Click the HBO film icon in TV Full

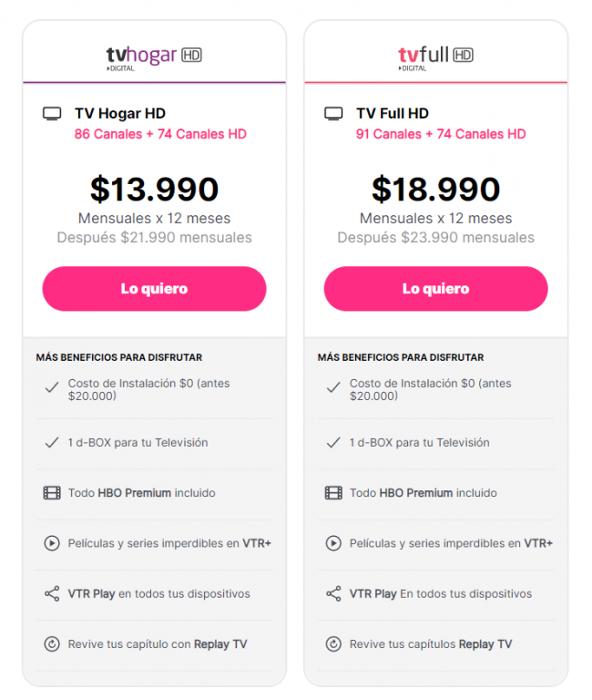pyautogui.click(x=333, y=493)
